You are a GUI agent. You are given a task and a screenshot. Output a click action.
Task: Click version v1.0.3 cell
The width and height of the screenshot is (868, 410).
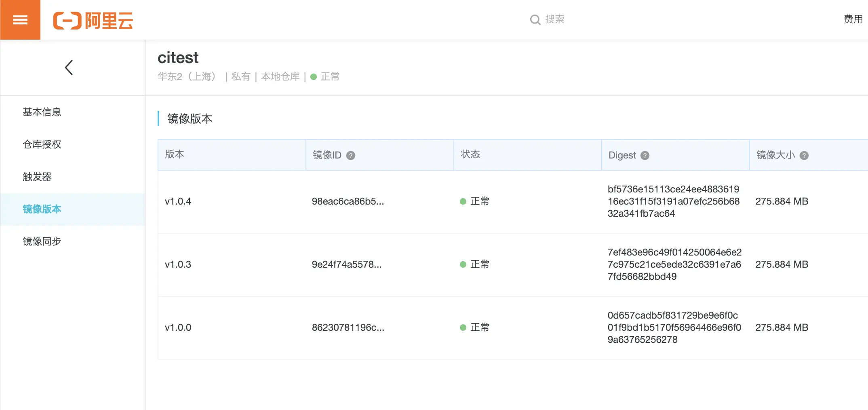(x=178, y=264)
